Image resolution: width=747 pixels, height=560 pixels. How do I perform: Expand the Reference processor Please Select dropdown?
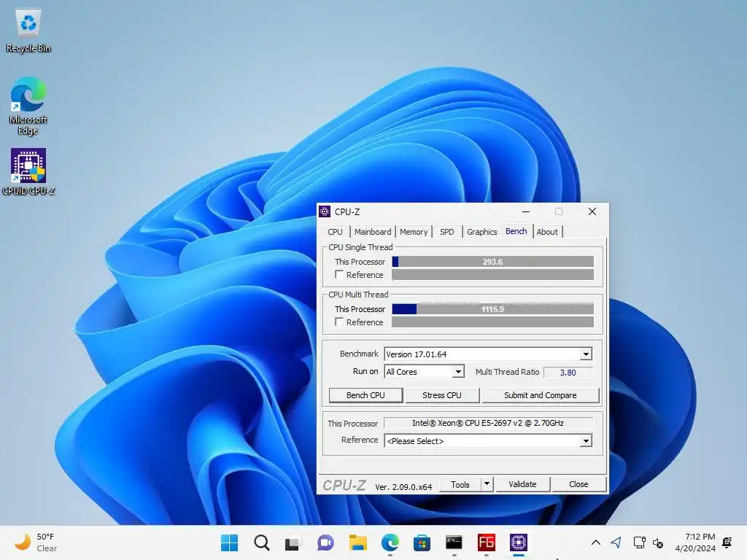pos(586,441)
